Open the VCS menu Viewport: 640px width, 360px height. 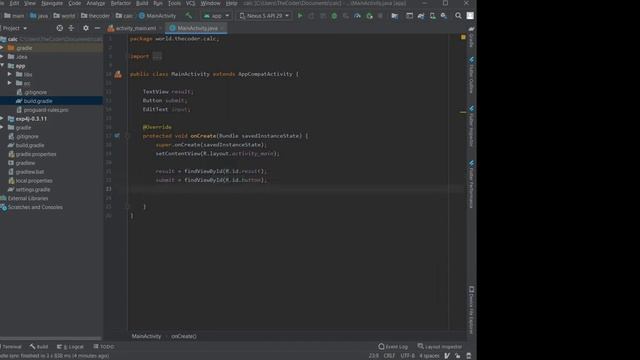pos(190,3)
